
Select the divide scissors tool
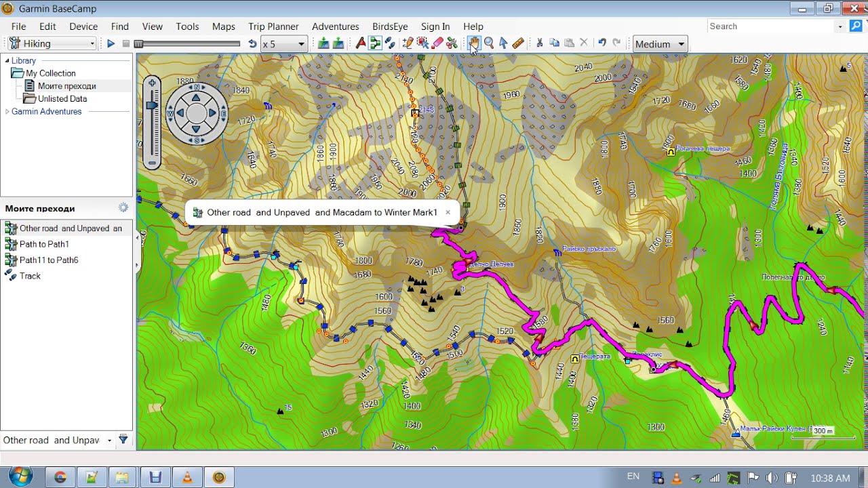[x=452, y=44]
